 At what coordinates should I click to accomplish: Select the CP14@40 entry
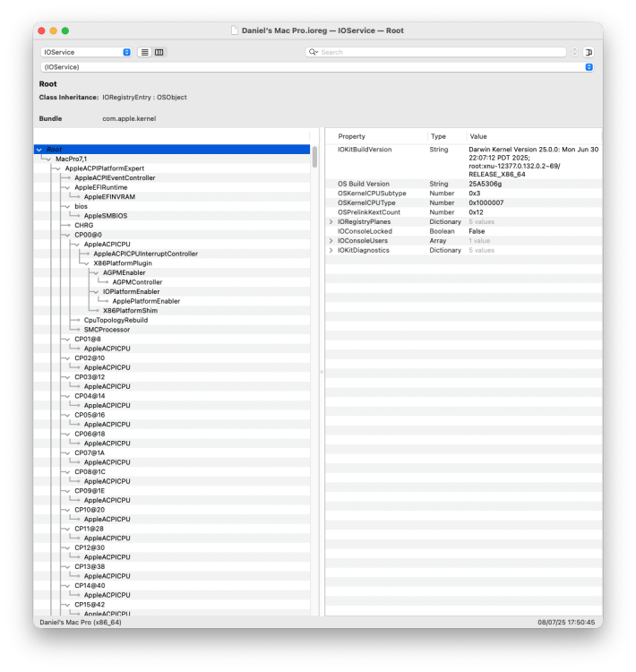pyautogui.click(x=90, y=586)
